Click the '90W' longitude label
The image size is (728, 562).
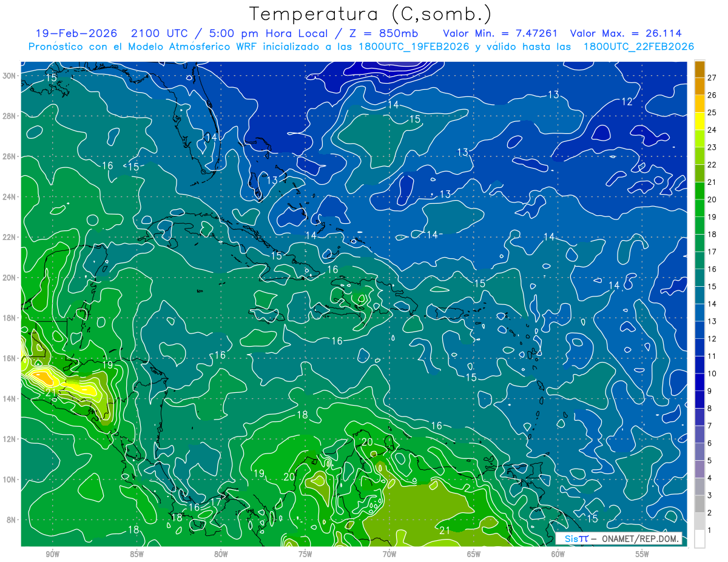tap(52, 555)
